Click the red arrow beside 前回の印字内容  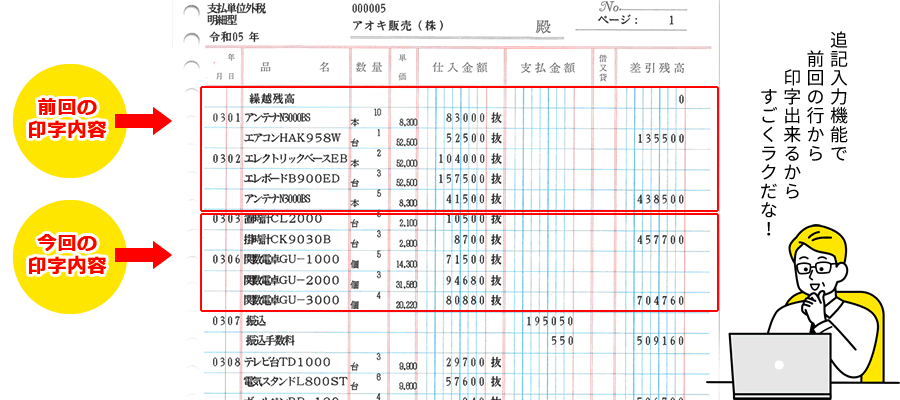[x=155, y=122]
